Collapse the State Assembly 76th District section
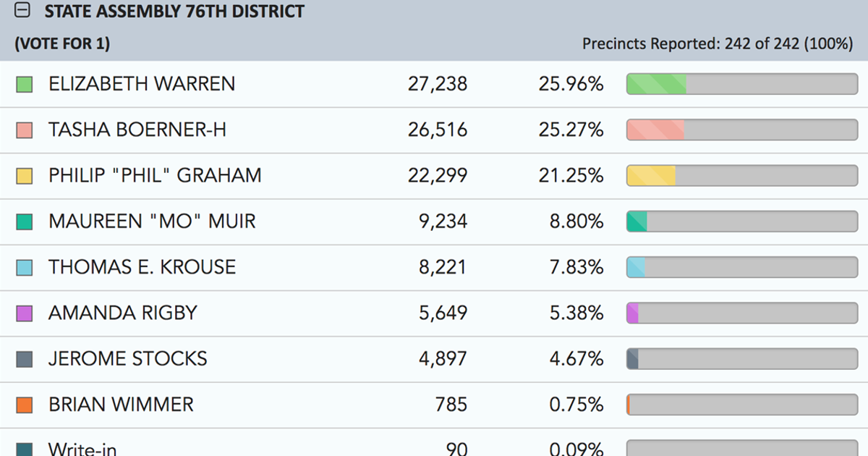 click(23, 12)
